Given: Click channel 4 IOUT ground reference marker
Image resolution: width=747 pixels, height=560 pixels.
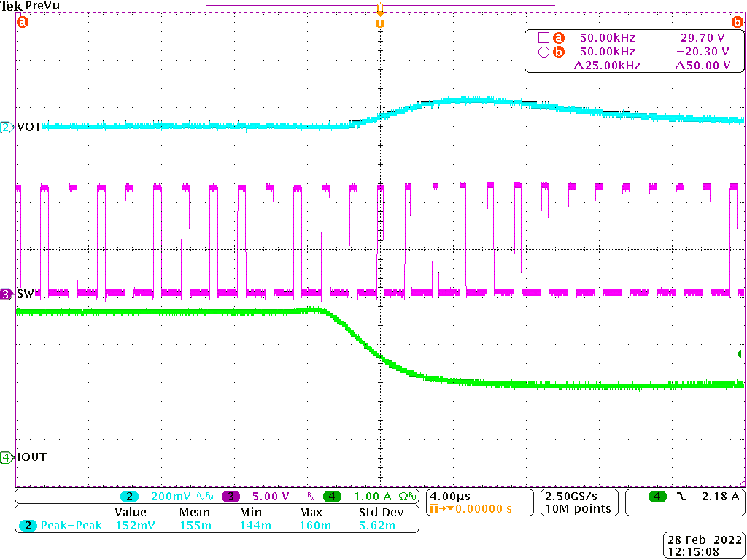Looking at the screenshot, I should [x=7, y=457].
